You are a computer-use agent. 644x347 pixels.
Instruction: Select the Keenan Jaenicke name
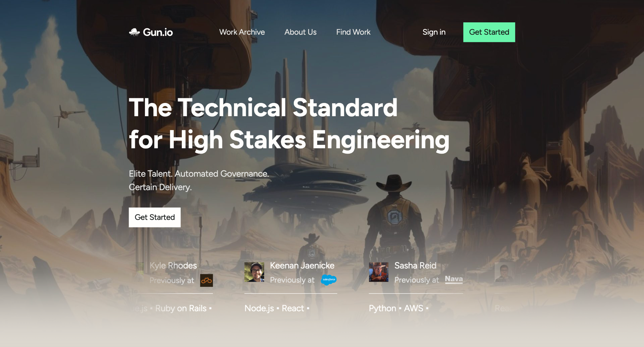[x=302, y=266]
